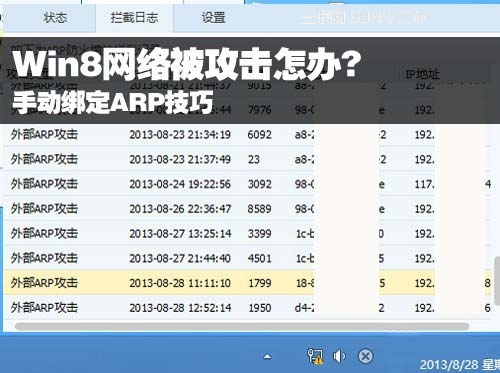Select the log row dated 2013-08-24 19:22:56

coord(247,184)
